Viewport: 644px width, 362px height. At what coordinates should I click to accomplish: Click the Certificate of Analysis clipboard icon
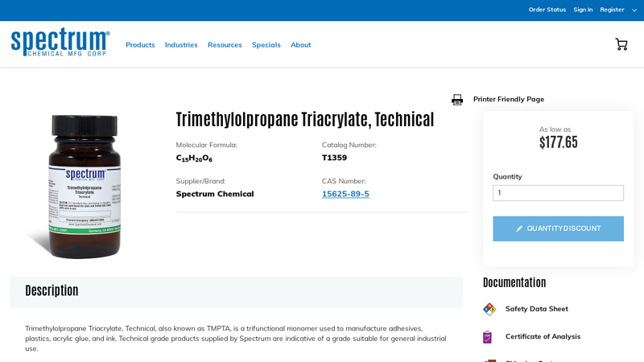(487, 337)
